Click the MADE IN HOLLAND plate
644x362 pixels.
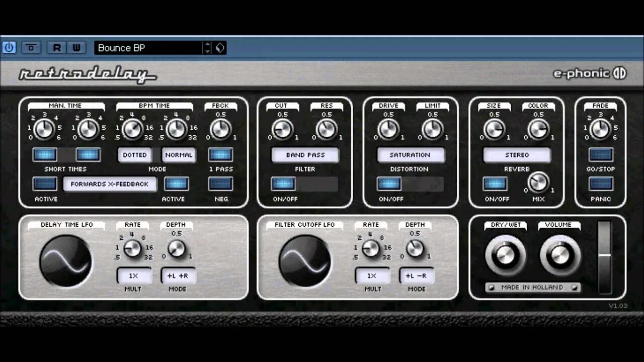click(x=533, y=287)
